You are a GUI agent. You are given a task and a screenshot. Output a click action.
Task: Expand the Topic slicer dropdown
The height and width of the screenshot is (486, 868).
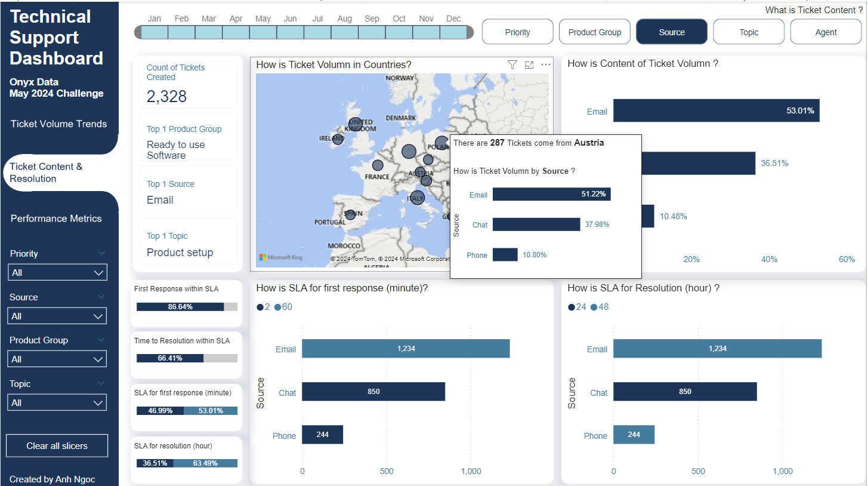[x=57, y=402]
